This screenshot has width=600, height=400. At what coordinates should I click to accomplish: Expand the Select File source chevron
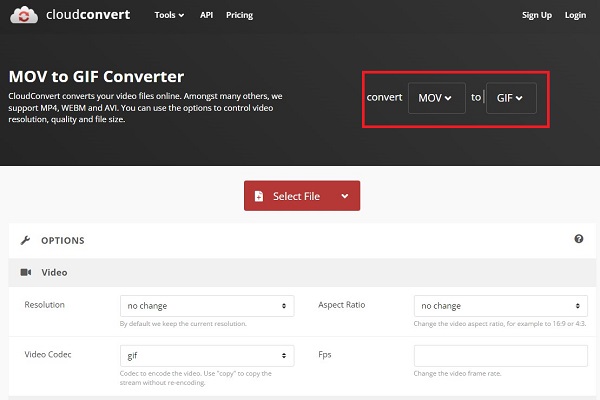[345, 196]
